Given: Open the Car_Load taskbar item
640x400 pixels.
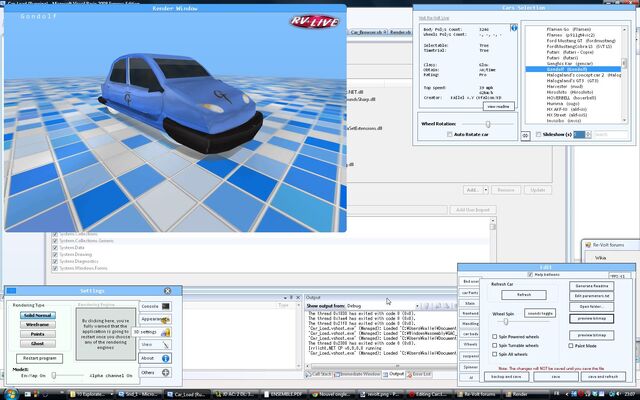Looking at the screenshot, I should [186, 394].
